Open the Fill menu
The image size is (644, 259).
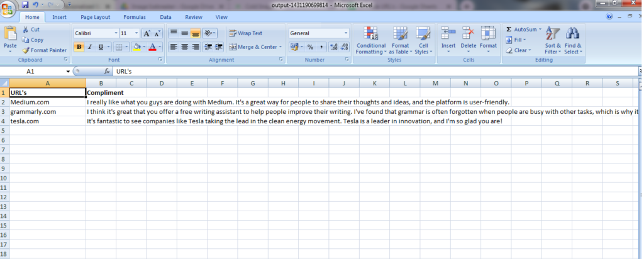click(x=516, y=40)
